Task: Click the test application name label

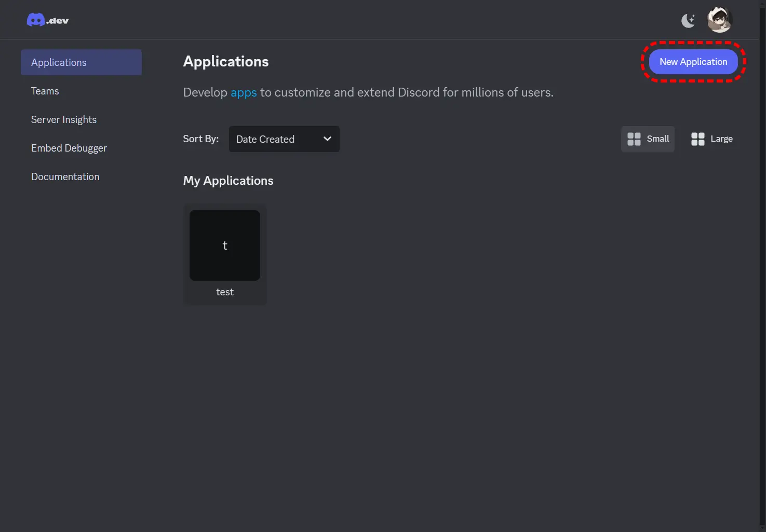Action: [225, 292]
